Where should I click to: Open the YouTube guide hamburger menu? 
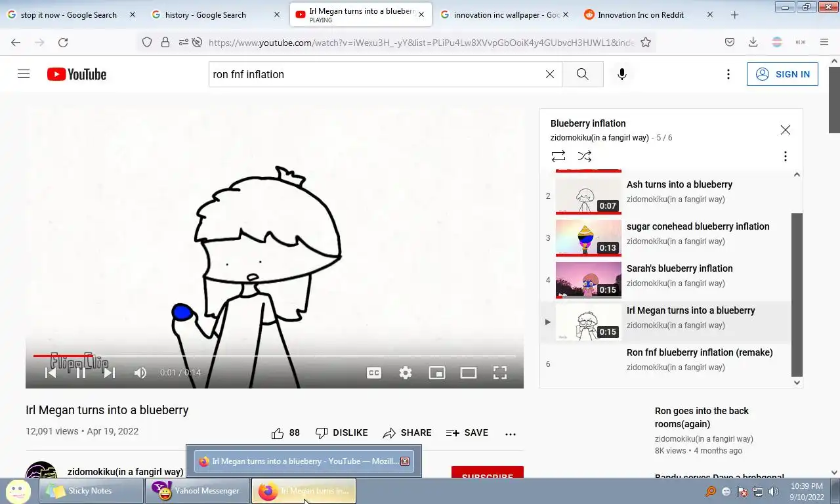[x=24, y=74]
